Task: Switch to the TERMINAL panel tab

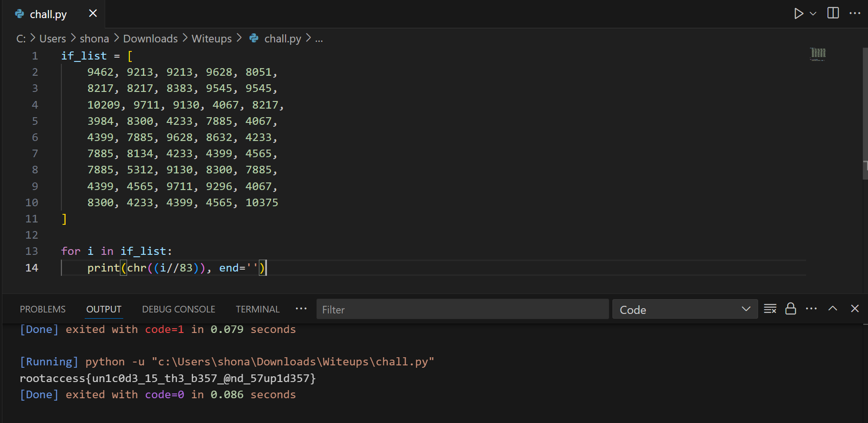Action: point(257,309)
